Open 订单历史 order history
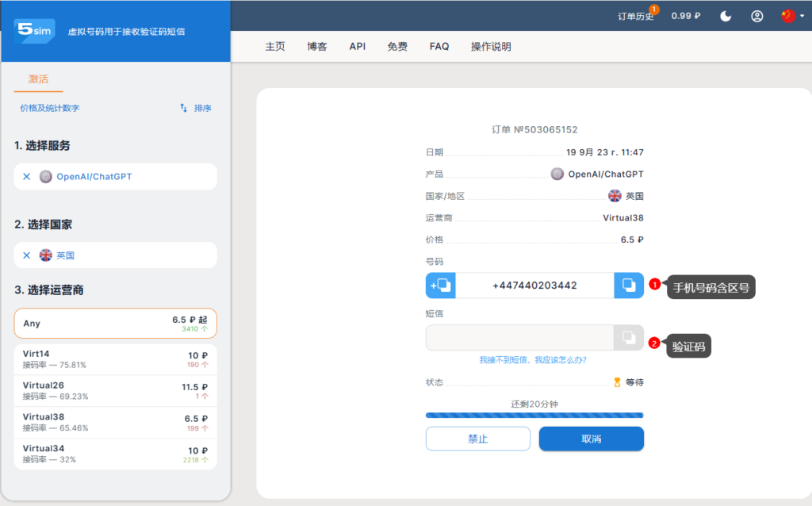 636,16
